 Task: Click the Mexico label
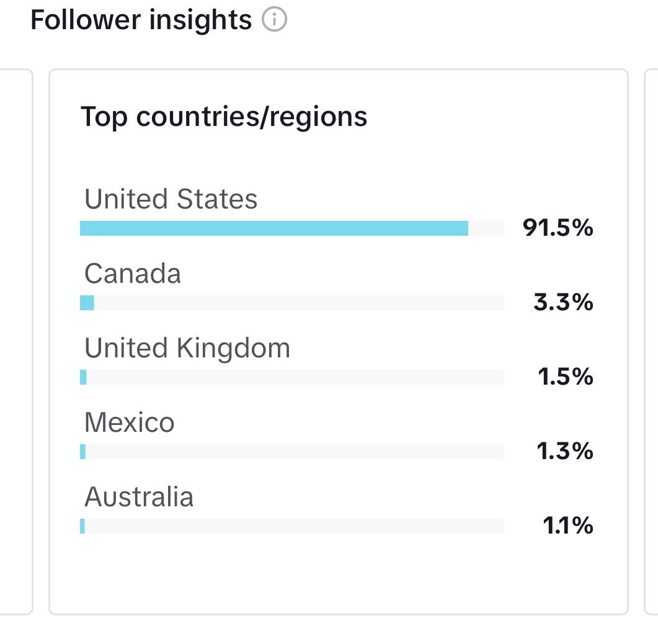pyautogui.click(x=129, y=423)
